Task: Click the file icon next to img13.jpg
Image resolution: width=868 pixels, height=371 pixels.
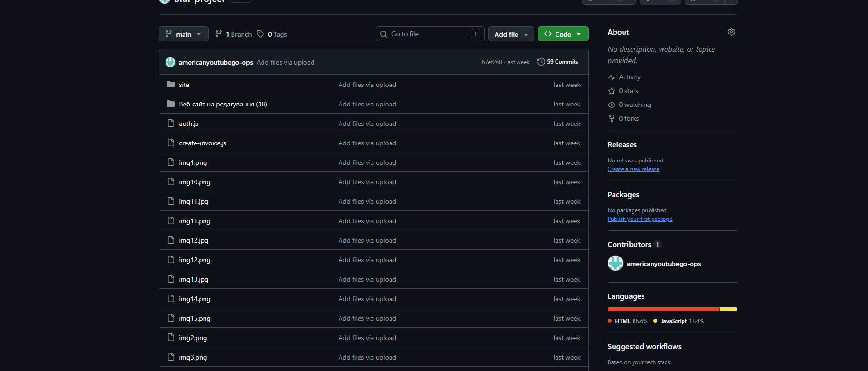Action: [171, 279]
